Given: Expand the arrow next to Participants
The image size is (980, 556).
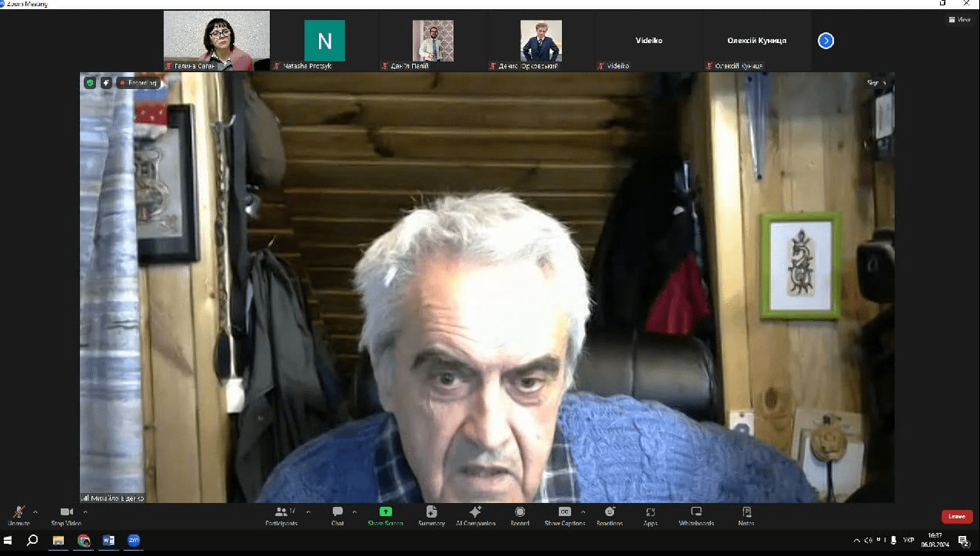Looking at the screenshot, I should pyautogui.click(x=308, y=511).
